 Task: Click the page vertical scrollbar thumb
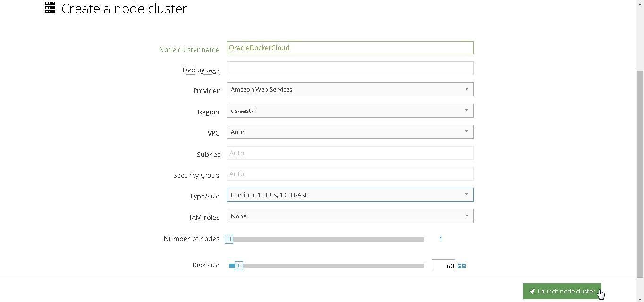pyautogui.click(x=640, y=174)
